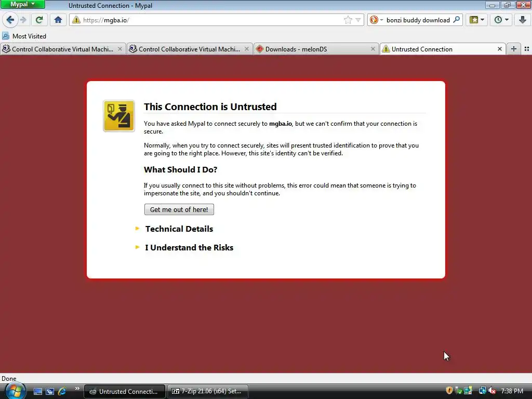Image resolution: width=532 pixels, height=399 pixels.
Task: Go forward using the forward arrow
Action: click(x=23, y=20)
